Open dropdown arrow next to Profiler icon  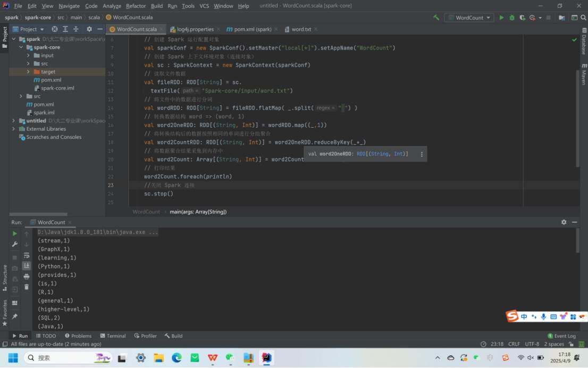(540, 18)
